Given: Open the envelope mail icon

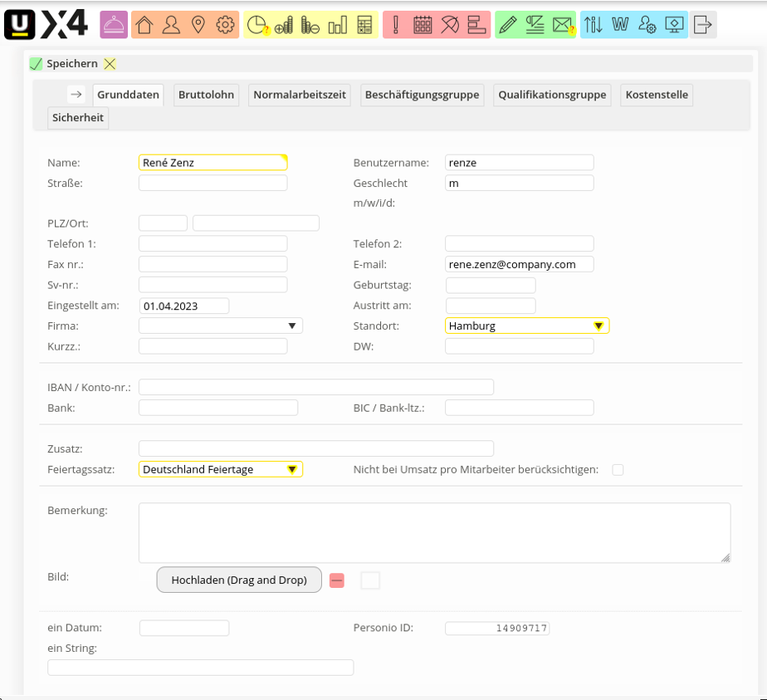Looking at the screenshot, I should point(563,25).
